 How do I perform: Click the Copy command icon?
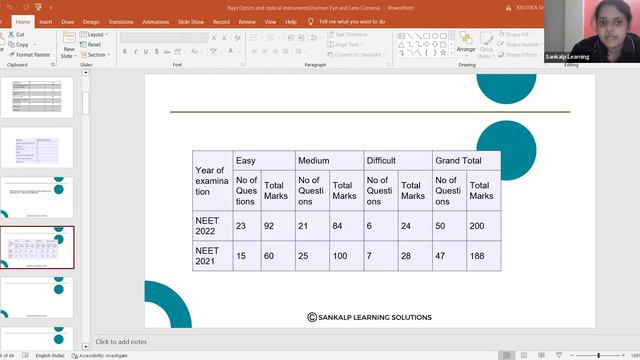pos(11,44)
